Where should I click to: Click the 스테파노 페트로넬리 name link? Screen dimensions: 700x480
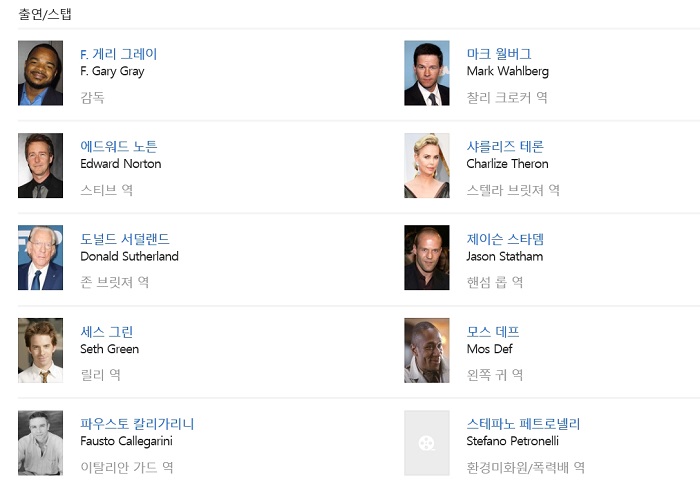point(523,424)
